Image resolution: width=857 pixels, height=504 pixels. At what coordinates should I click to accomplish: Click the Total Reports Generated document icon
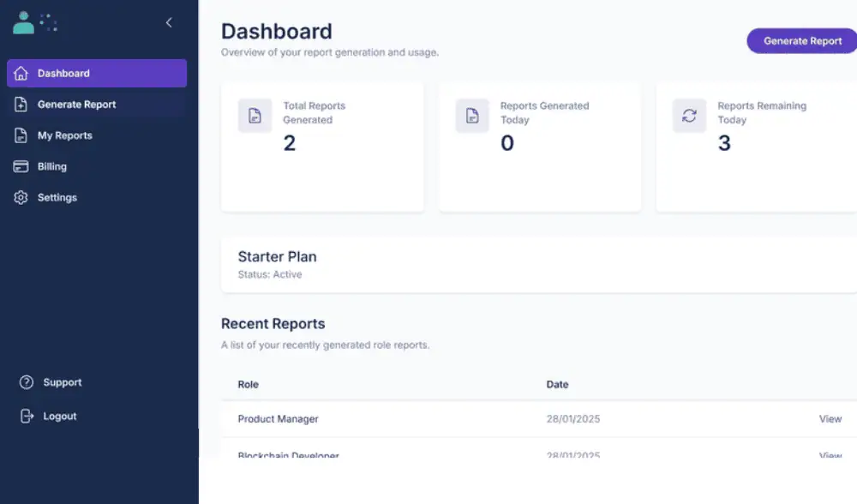click(x=255, y=116)
